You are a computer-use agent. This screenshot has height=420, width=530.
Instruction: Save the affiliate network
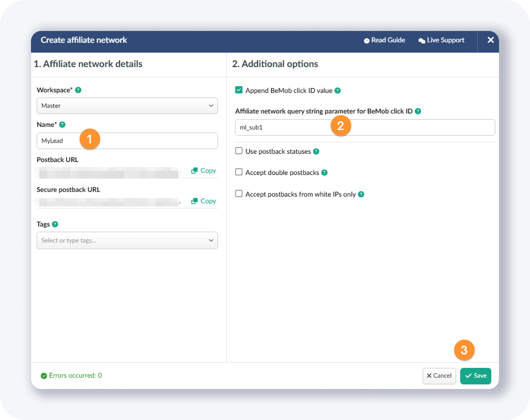(475, 376)
